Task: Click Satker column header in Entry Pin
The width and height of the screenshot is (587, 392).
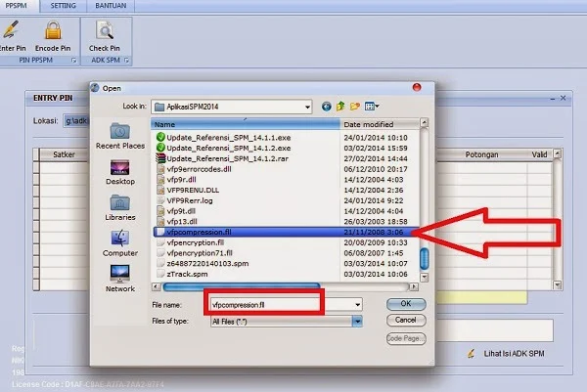Action: coord(64,154)
